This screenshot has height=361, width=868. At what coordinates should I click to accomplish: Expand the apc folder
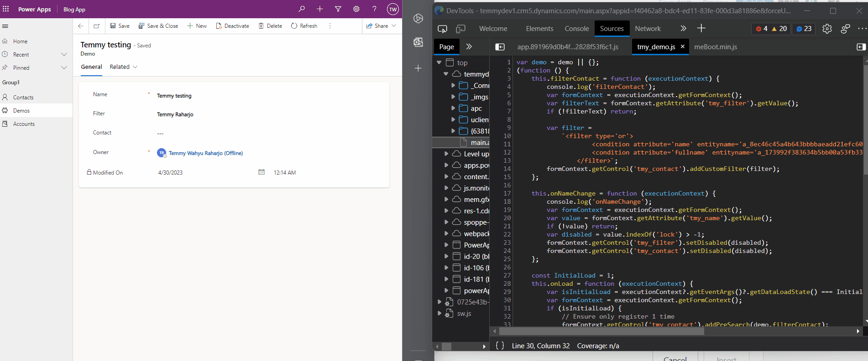[x=453, y=108]
